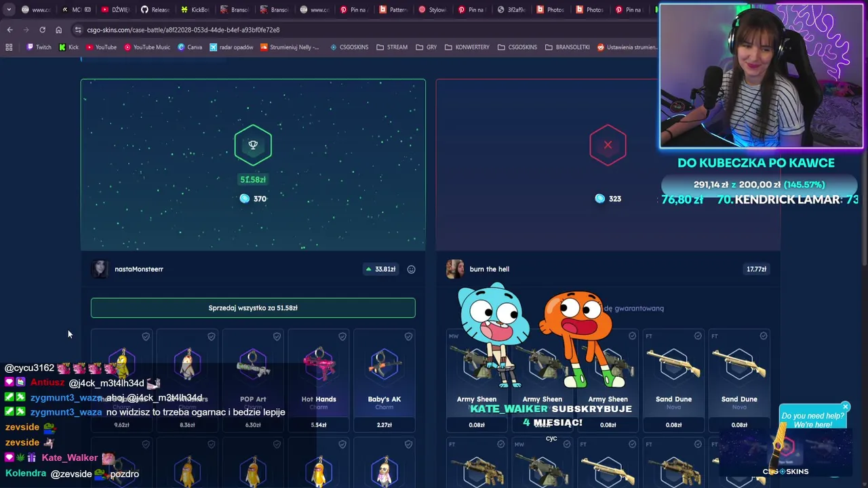The width and height of the screenshot is (868, 488).
Task: Click the green trophy winner hexagon
Action: (x=253, y=145)
